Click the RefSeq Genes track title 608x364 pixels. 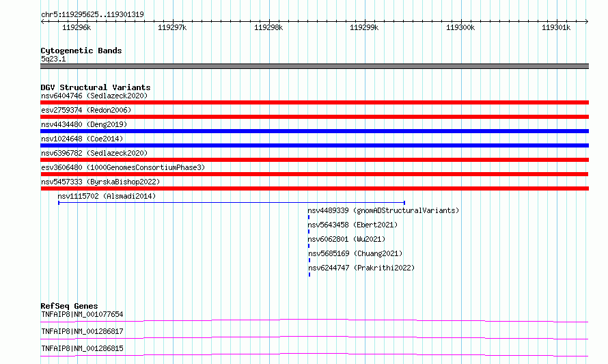pyautogui.click(x=69, y=306)
